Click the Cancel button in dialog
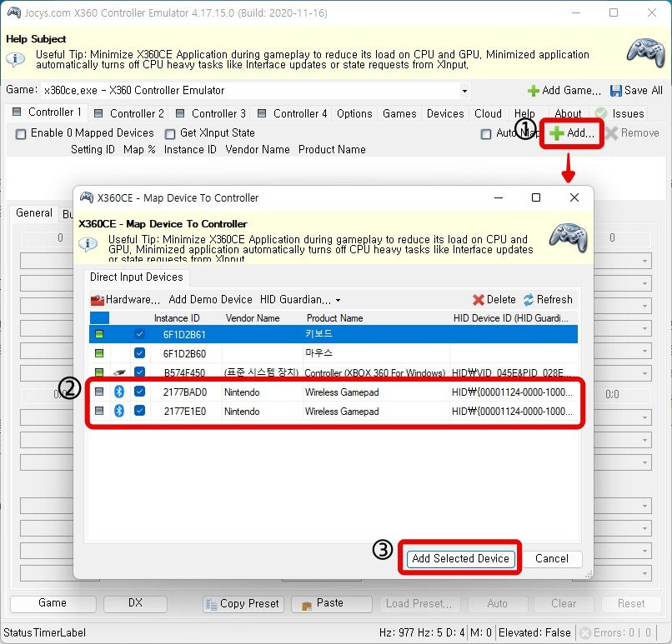Image resolution: width=672 pixels, height=644 pixels. click(x=552, y=559)
